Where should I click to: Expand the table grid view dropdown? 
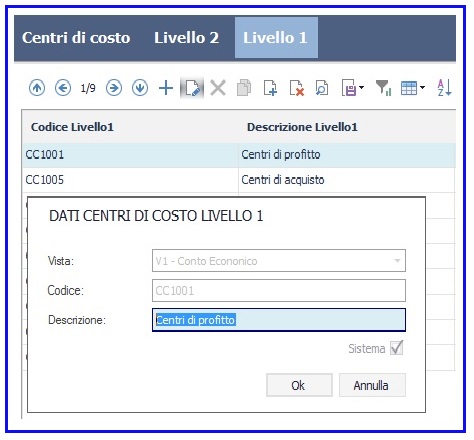(422, 88)
